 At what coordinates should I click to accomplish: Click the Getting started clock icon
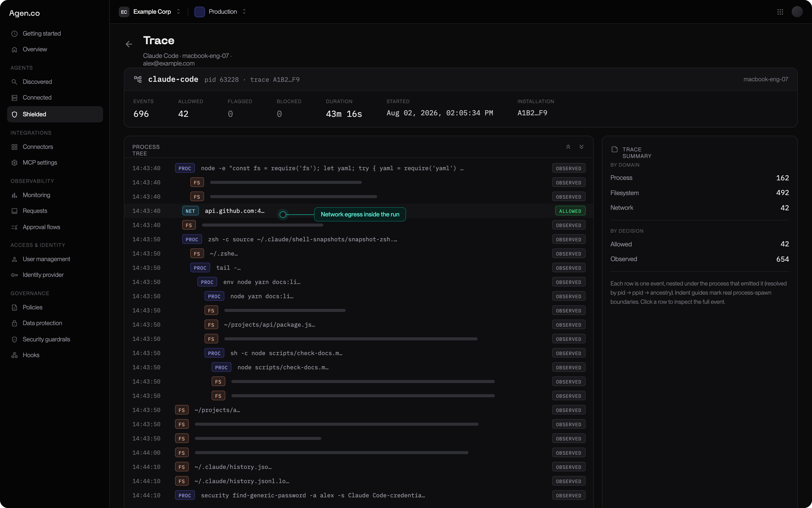(x=14, y=34)
